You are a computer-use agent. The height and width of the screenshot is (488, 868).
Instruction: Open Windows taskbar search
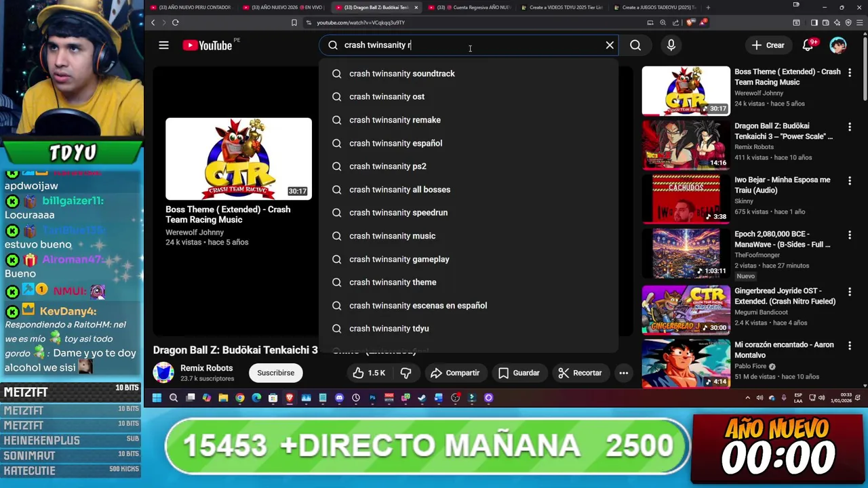(x=174, y=398)
